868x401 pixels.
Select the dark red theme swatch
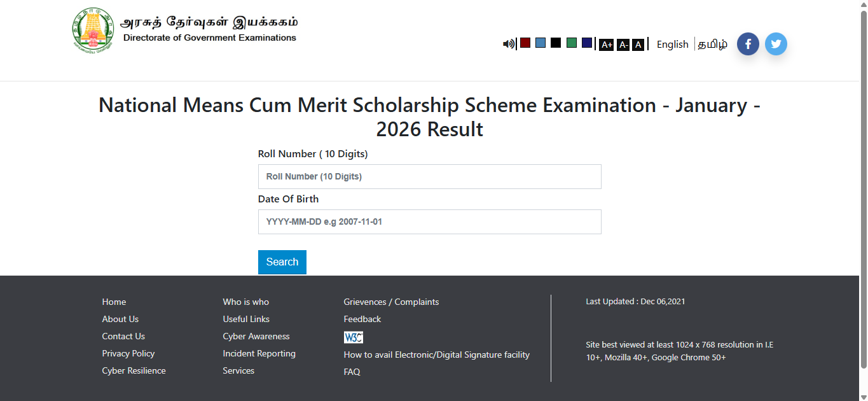(x=525, y=43)
